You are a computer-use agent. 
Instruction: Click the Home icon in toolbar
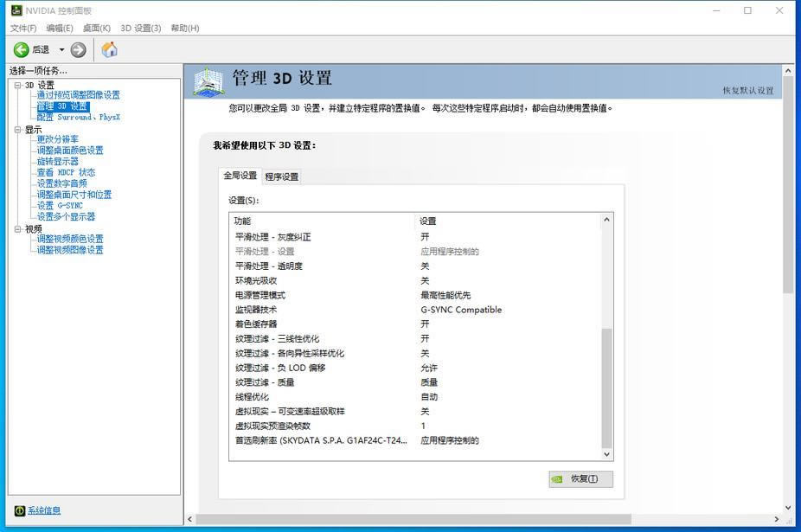click(109, 49)
